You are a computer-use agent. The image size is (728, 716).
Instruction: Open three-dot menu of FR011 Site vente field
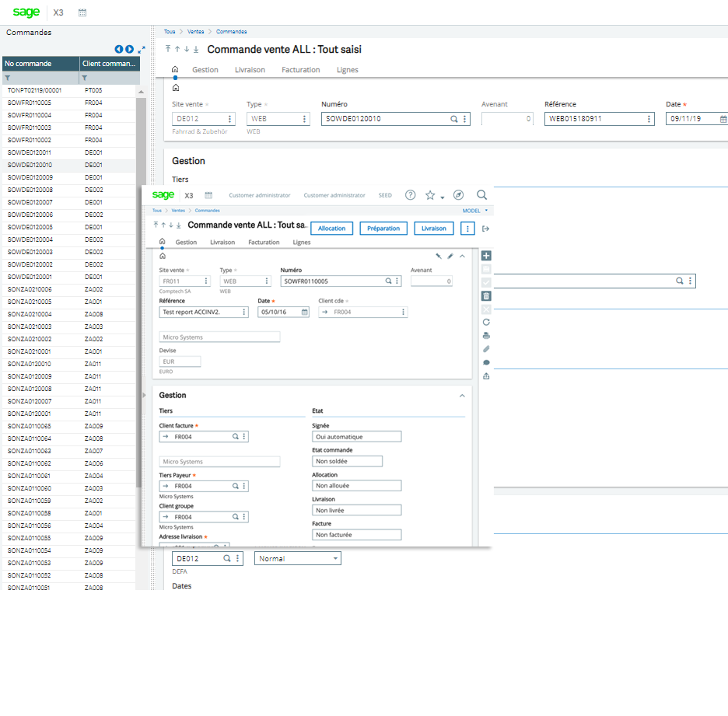pos(206,281)
